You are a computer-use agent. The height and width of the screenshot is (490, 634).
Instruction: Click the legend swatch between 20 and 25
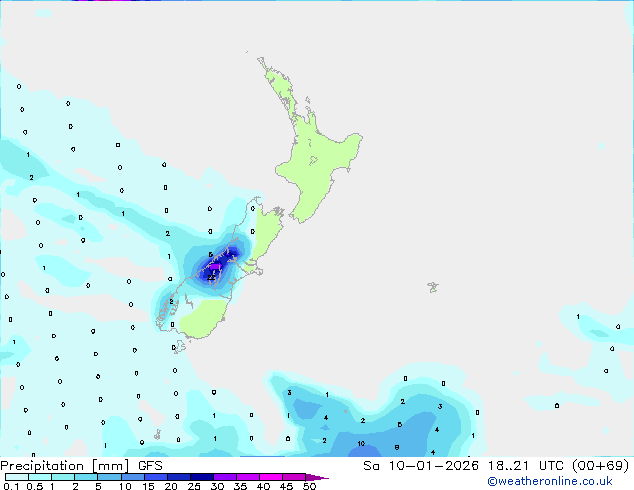click(179, 477)
